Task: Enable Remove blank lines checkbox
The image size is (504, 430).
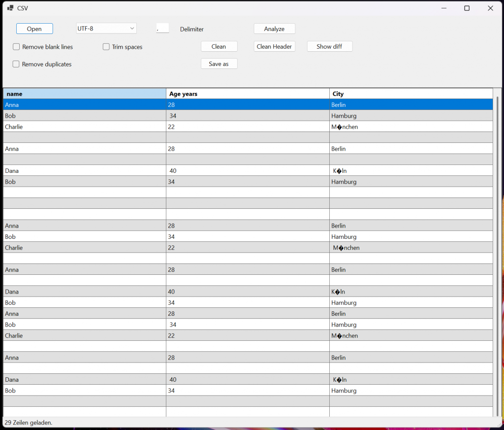Action: [x=16, y=47]
